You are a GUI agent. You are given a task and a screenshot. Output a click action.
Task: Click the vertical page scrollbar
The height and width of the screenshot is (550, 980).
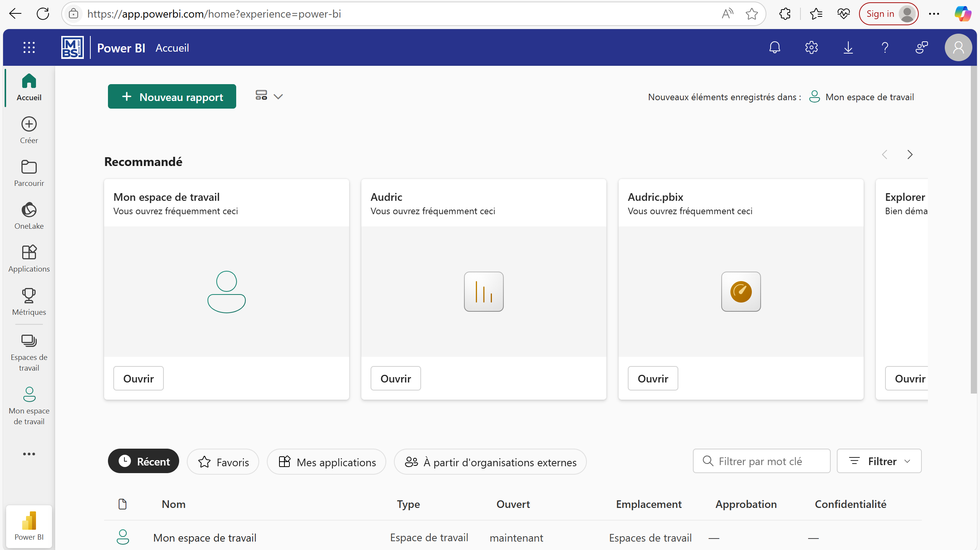tap(974, 229)
